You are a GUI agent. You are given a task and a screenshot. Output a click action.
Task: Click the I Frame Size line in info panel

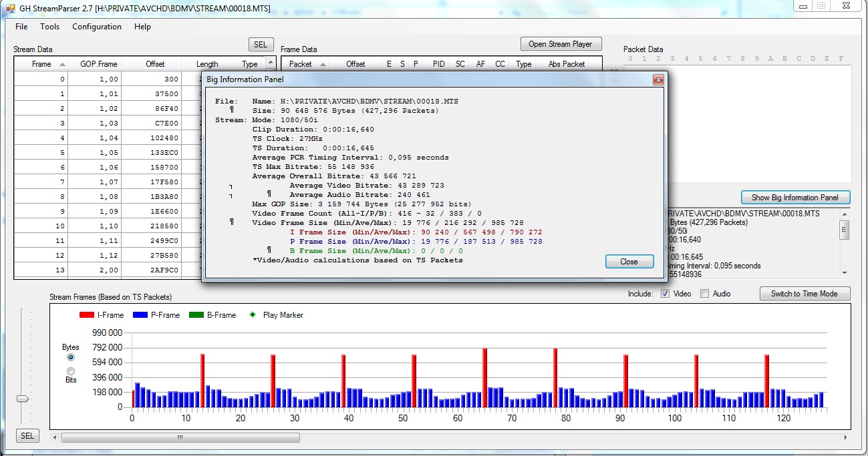point(416,232)
